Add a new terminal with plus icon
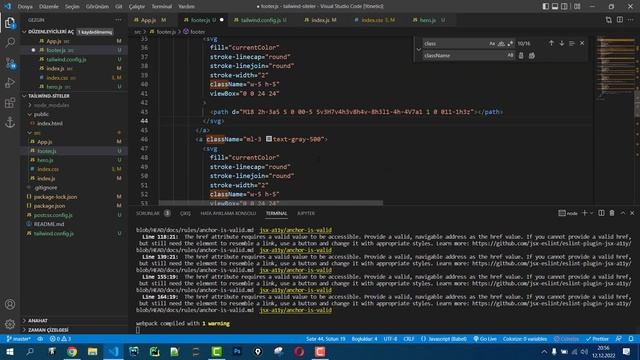The image size is (640, 360). (584, 213)
